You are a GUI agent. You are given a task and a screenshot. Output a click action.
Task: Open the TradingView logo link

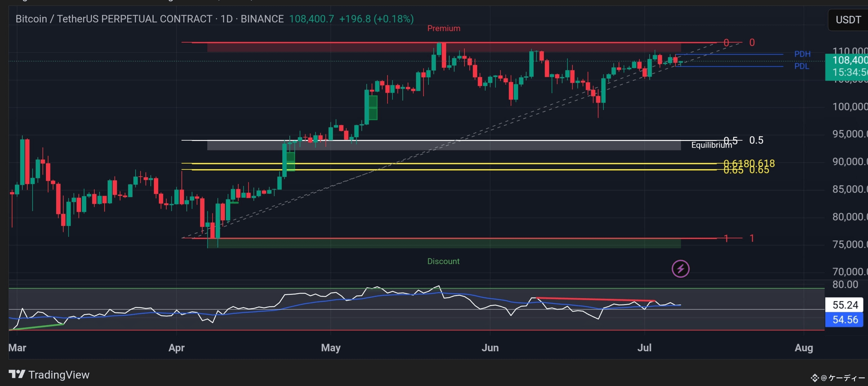[x=49, y=375]
